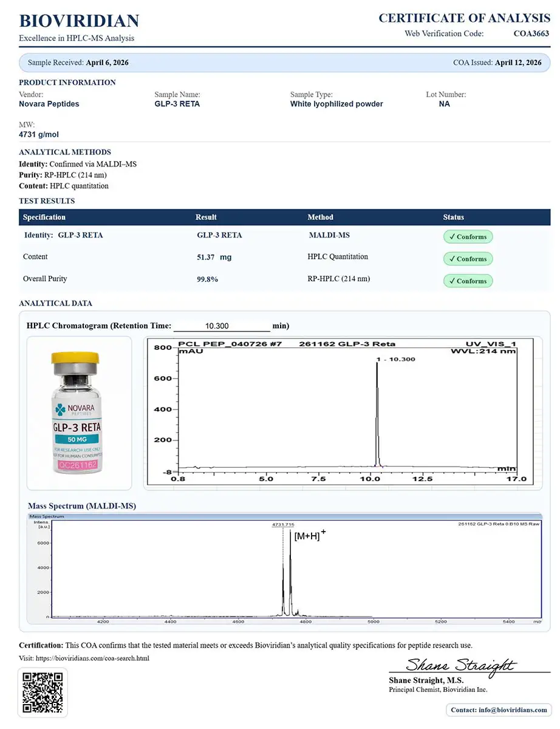Image resolution: width=560 pixels, height=729 pixels.
Task: Click the Conforms badge in the Identity row
Action: pyautogui.click(x=468, y=237)
